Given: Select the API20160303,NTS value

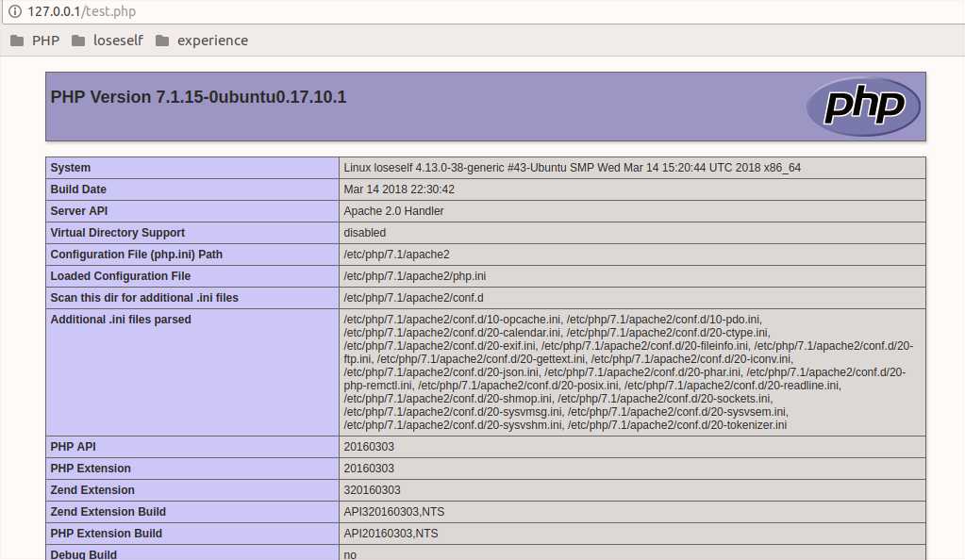Looking at the screenshot, I should click(x=391, y=533).
